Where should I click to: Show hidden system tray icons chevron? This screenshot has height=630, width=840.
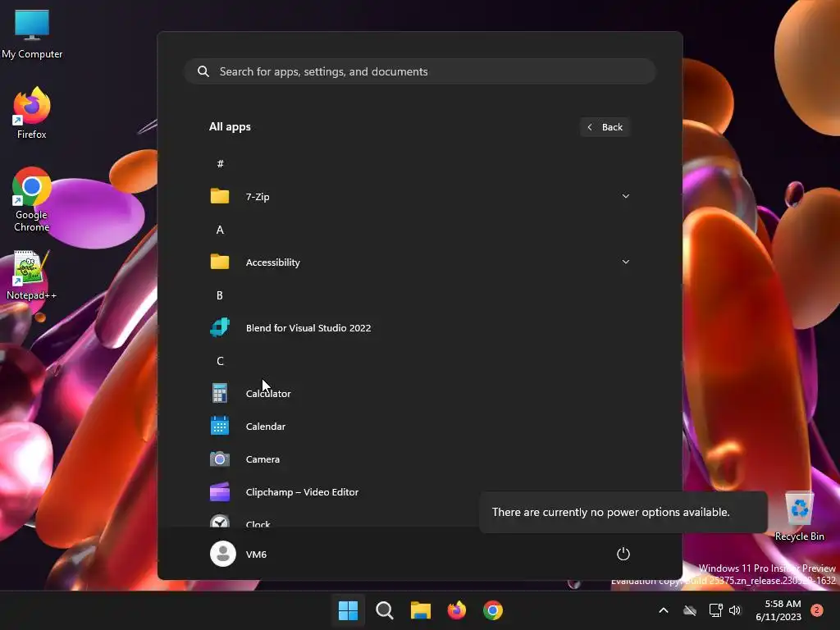[663, 610]
